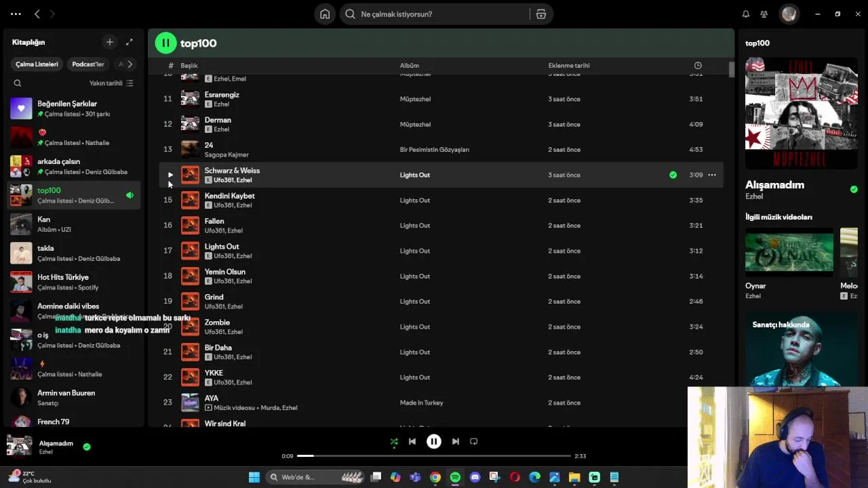Open Spotify from the Windows taskbar

click(x=455, y=477)
